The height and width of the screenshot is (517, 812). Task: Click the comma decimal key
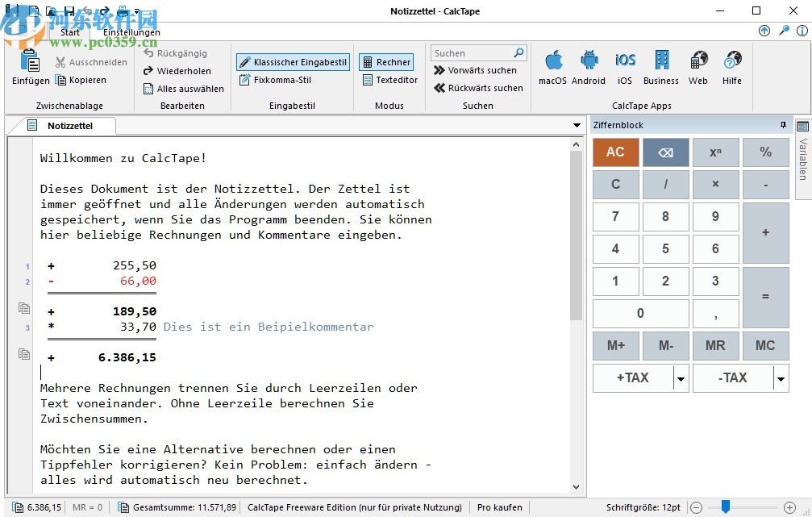click(716, 314)
